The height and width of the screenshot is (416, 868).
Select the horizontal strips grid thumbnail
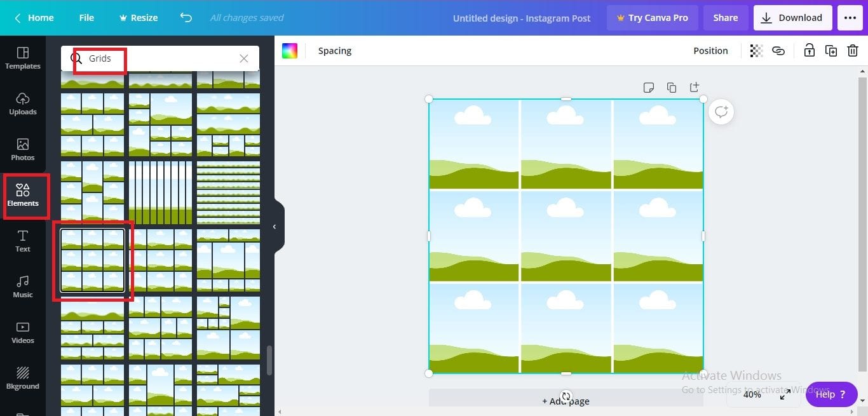coord(228,192)
